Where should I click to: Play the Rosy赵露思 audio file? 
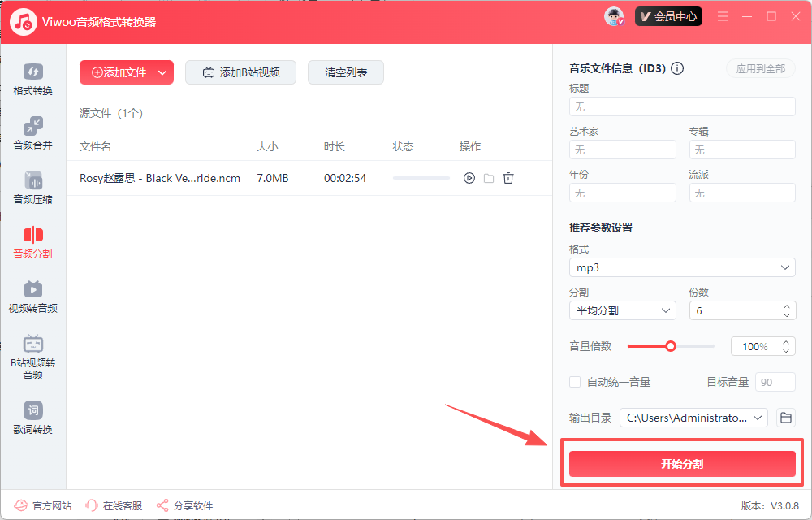pos(469,177)
